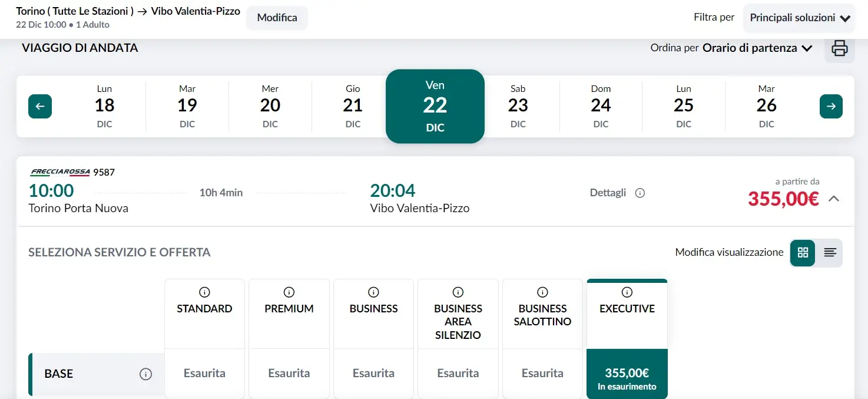Screen dimensions: 868x399
Task: Open info icon above BUSINESS SALOTTINO
Action: click(x=542, y=292)
